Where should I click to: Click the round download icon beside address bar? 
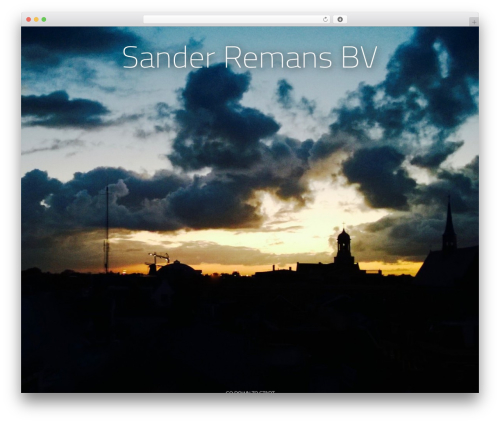coord(340,19)
